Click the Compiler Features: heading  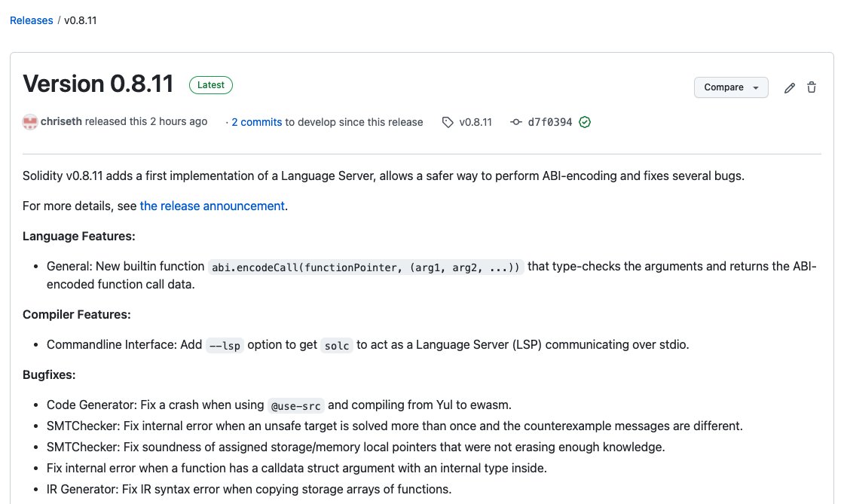tap(76, 315)
